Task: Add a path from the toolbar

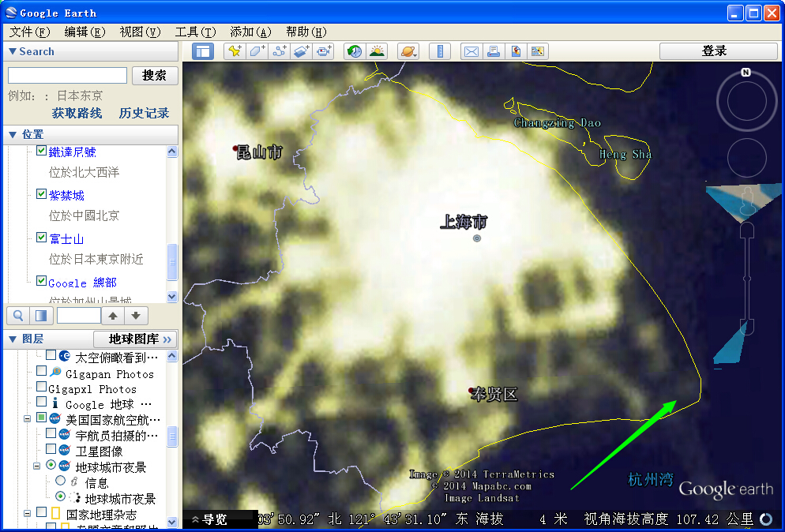Action: point(279,51)
